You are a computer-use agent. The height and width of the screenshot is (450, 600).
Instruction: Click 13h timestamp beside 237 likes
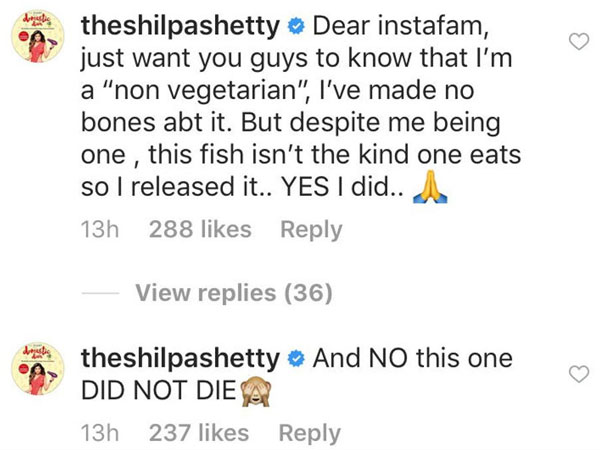pos(100,433)
